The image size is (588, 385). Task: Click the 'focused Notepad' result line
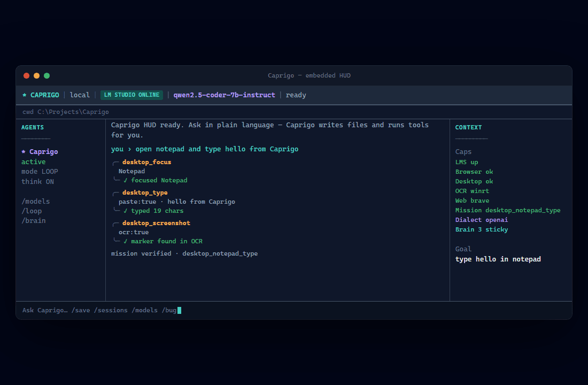[x=155, y=181]
